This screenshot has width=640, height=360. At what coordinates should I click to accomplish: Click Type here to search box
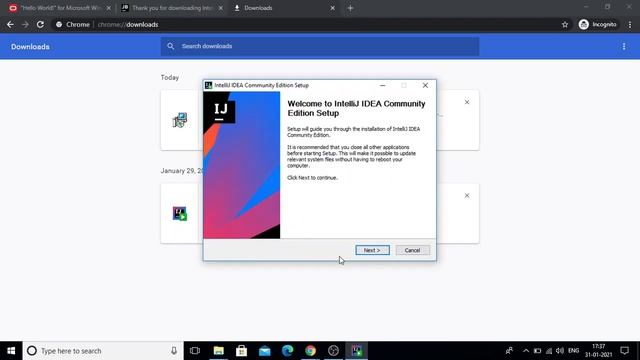pos(103,351)
